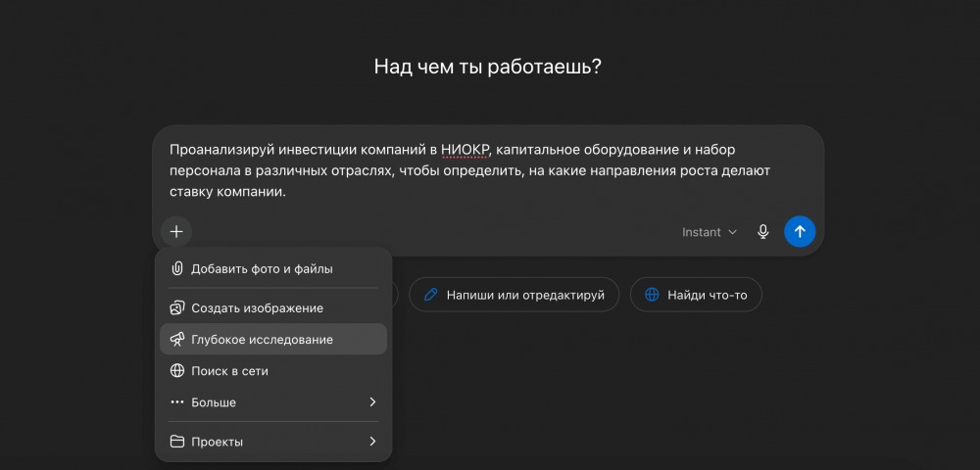Click the paperclip icon beside Добавить фото

(x=177, y=269)
